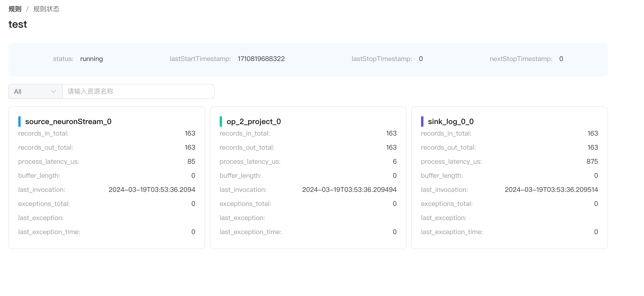Click the 规则状态 breadcrumb item
Screen dimensions: 644x296
(46, 9)
